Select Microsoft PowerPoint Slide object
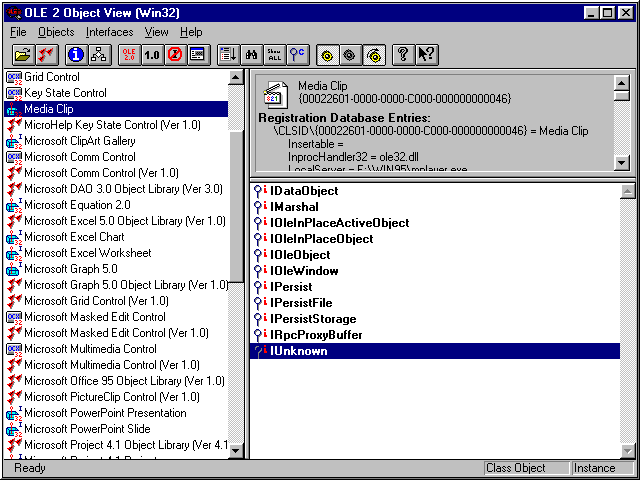This screenshot has height=480, width=640. pyautogui.click(x=86, y=429)
